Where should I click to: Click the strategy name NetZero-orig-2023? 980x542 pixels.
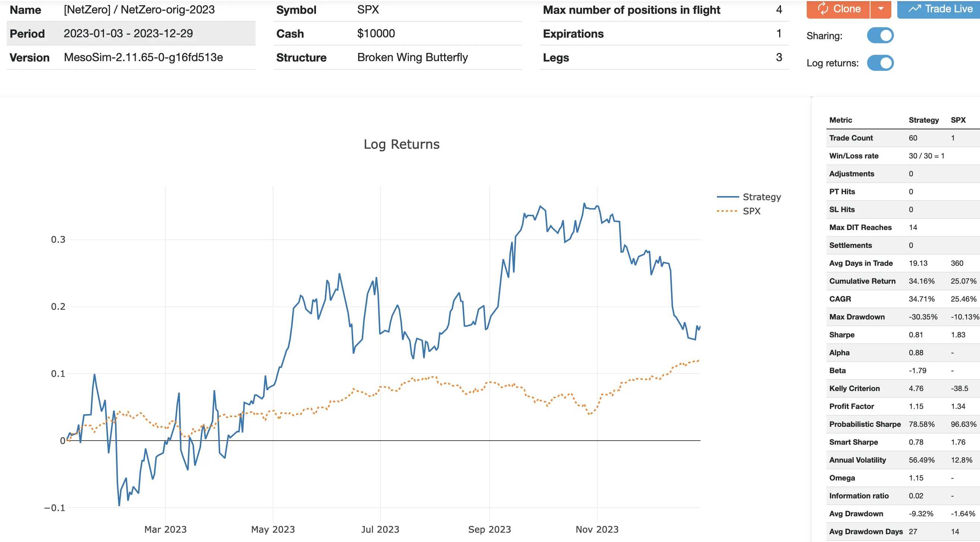click(x=167, y=10)
